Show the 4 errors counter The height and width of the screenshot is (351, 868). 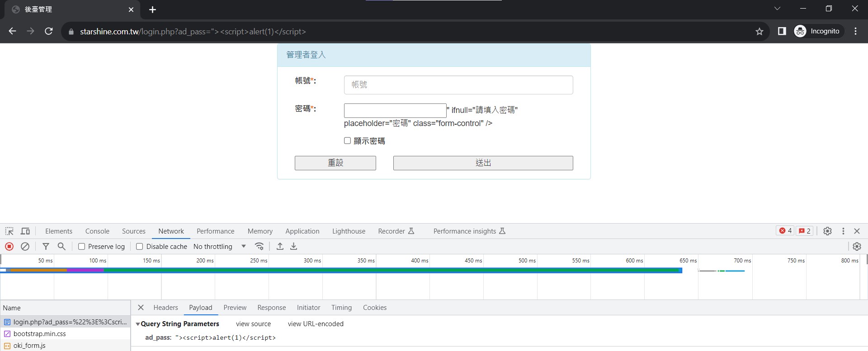[x=785, y=231]
